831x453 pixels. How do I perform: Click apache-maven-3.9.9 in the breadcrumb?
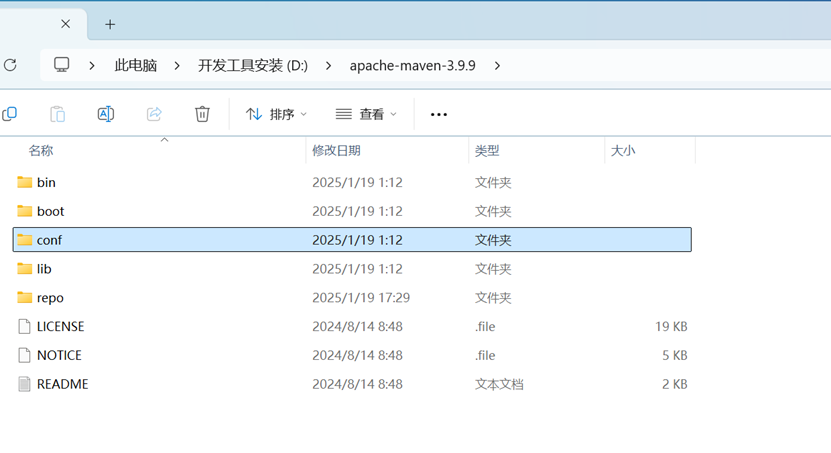pyautogui.click(x=412, y=66)
